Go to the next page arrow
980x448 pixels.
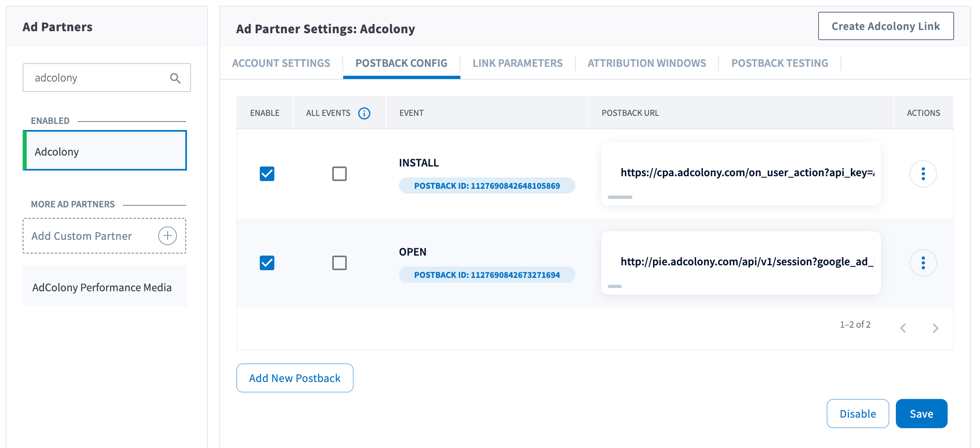click(x=935, y=328)
